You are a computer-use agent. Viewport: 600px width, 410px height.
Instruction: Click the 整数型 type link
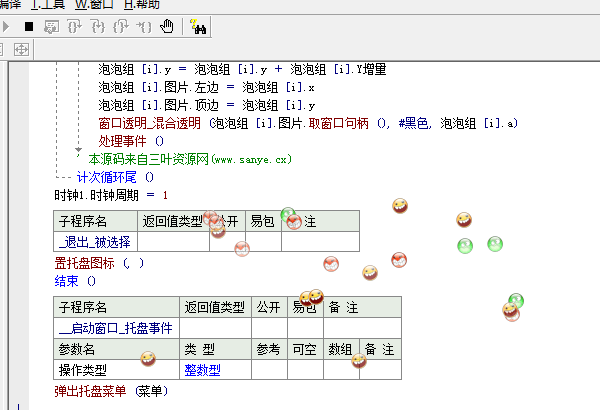[x=202, y=370]
